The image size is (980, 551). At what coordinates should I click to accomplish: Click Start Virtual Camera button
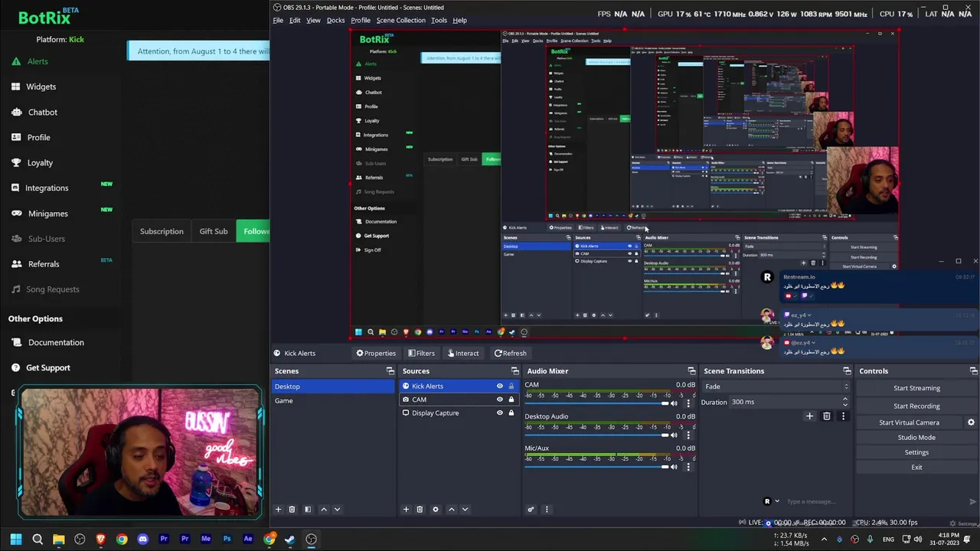(909, 422)
